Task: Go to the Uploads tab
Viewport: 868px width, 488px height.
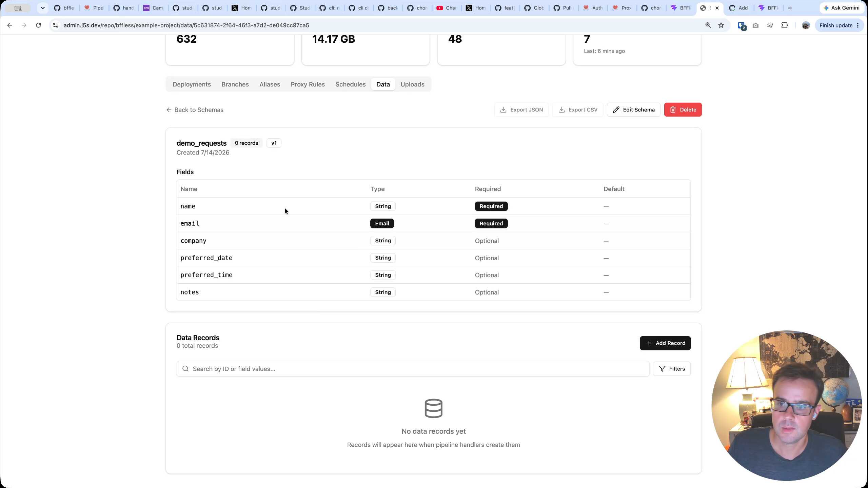Action: click(412, 84)
